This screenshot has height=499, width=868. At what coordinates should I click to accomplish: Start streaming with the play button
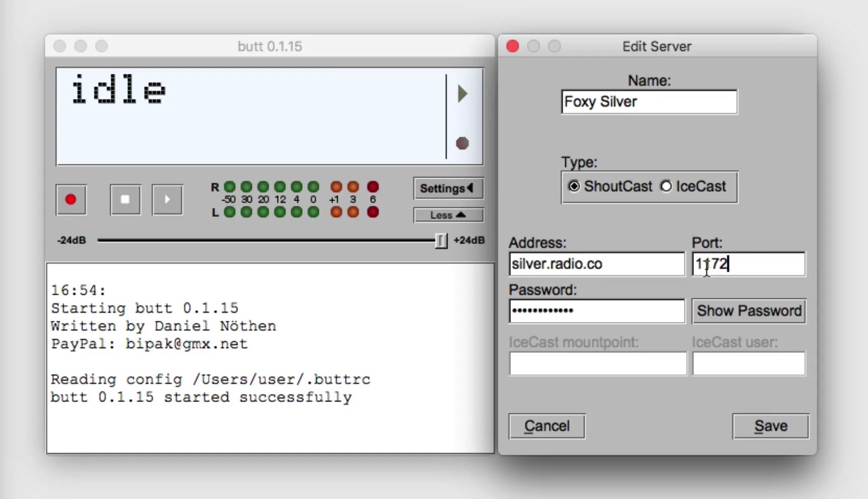pos(167,200)
